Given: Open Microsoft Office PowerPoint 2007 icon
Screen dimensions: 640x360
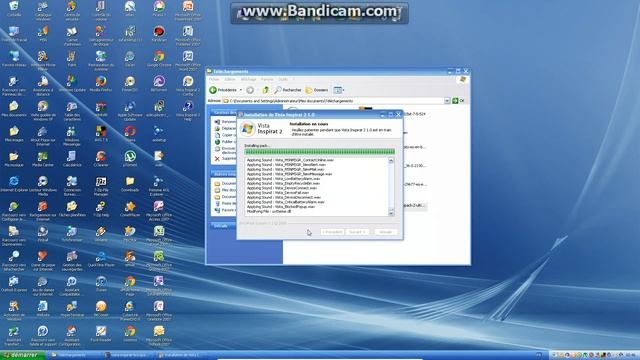Looking at the screenshot, I should pyautogui.click(x=188, y=11).
